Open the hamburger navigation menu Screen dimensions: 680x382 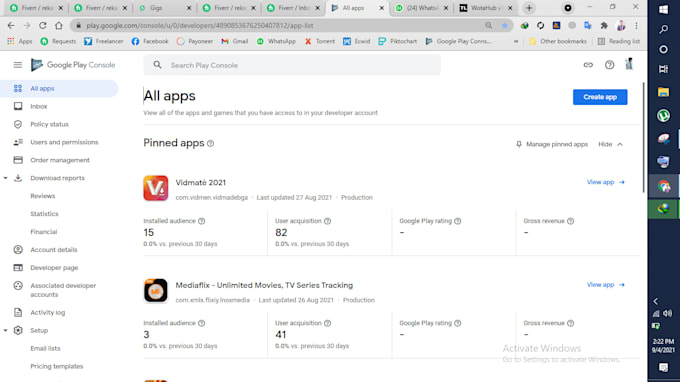pos(17,65)
